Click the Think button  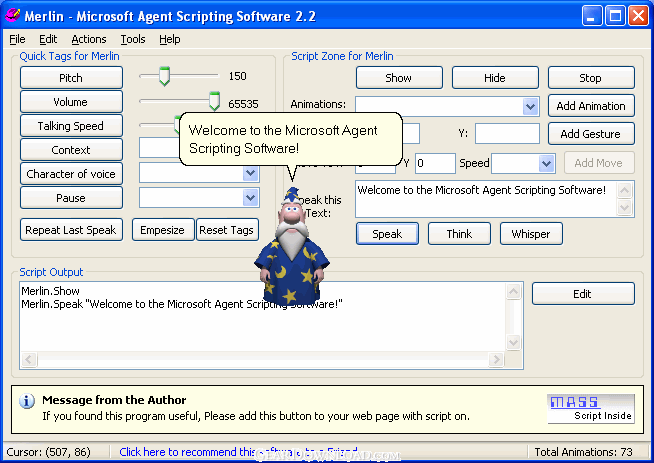coord(459,234)
